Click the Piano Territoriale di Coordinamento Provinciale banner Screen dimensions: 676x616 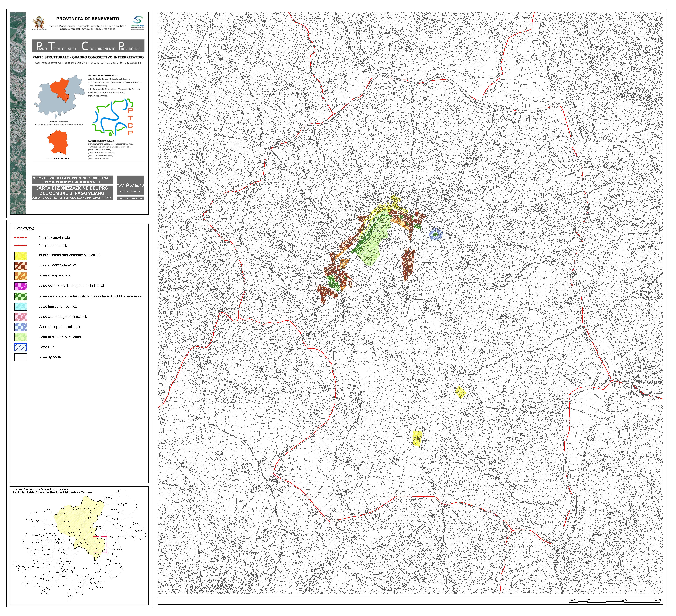[x=88, y=46]
